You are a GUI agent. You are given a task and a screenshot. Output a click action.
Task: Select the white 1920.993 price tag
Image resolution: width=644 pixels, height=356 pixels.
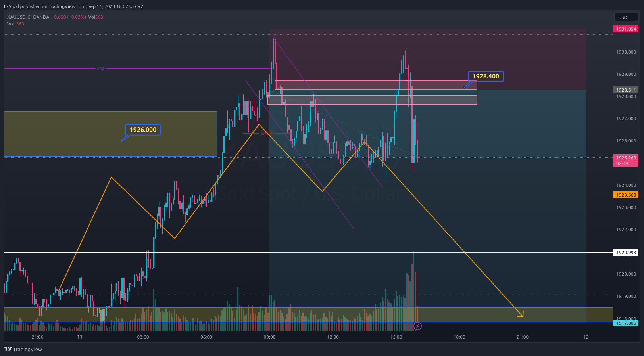coord(626,253)
